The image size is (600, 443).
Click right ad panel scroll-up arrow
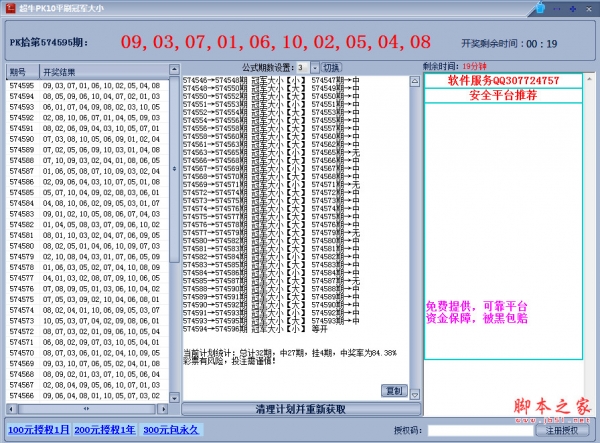pyautogui.click(x=589, y=79)
